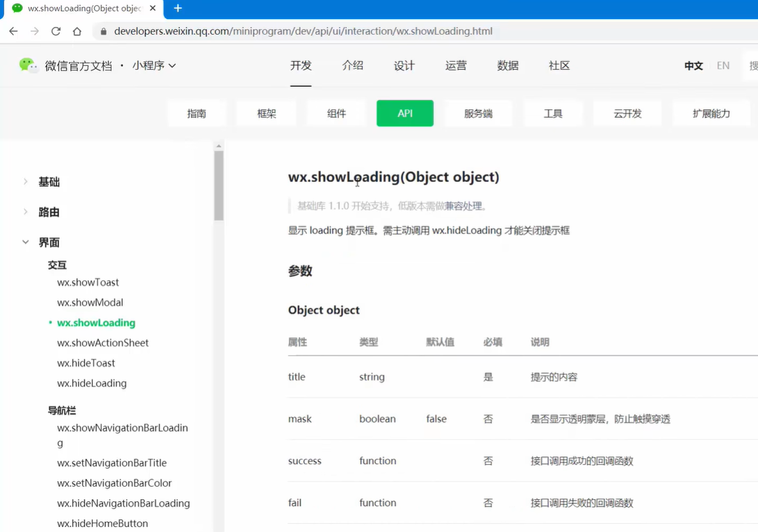758x532 pixels.
Task: Click the 参数 section heading
Action: [x=301, y=271]
